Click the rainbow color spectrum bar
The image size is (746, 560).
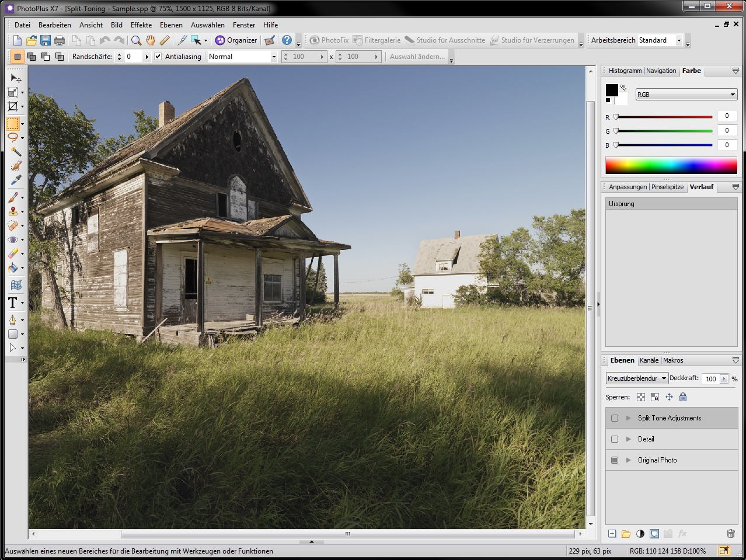671,165
